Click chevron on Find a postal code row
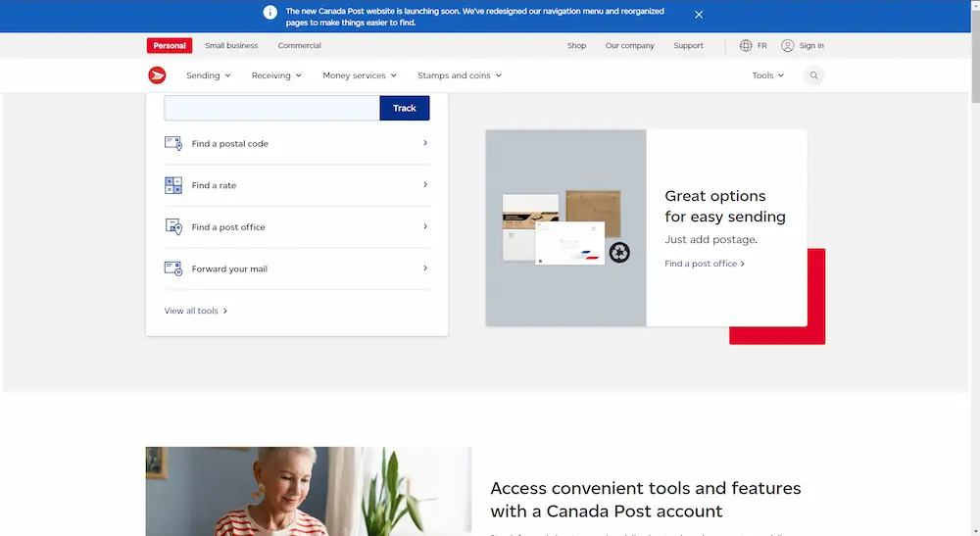Screen dimensions: 980x536 point(425,143)
